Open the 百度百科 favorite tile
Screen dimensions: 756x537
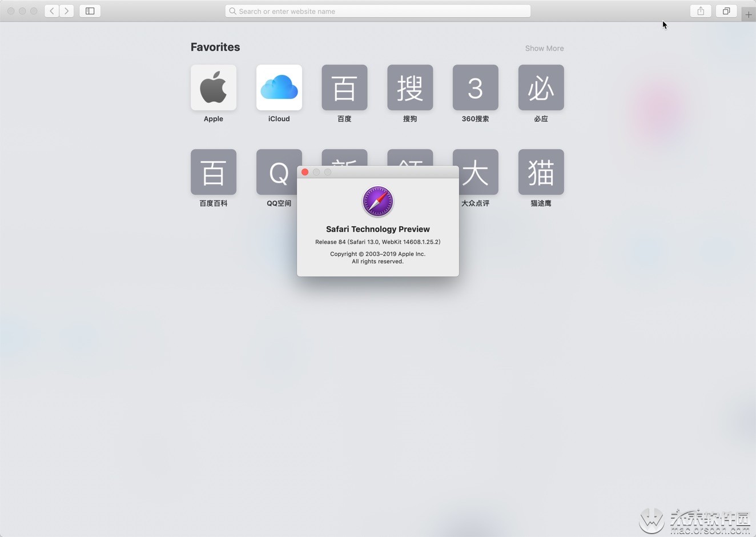point(214,172)
